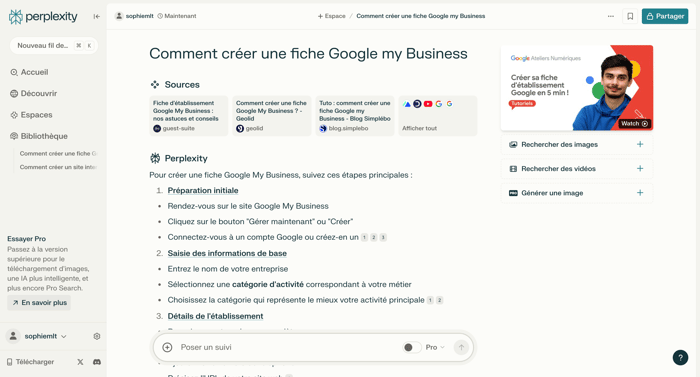
Task: Click the Partager button
Action: coord(665,16)
